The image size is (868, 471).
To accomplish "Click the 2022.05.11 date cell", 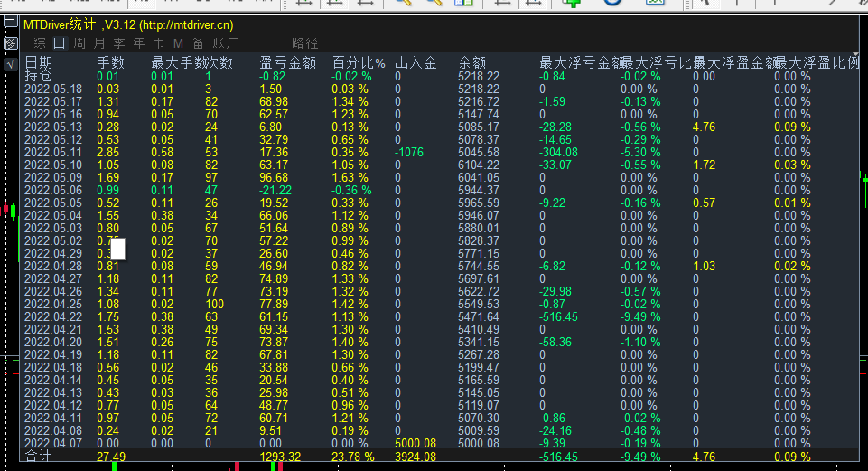I will [x=53, y=152].
